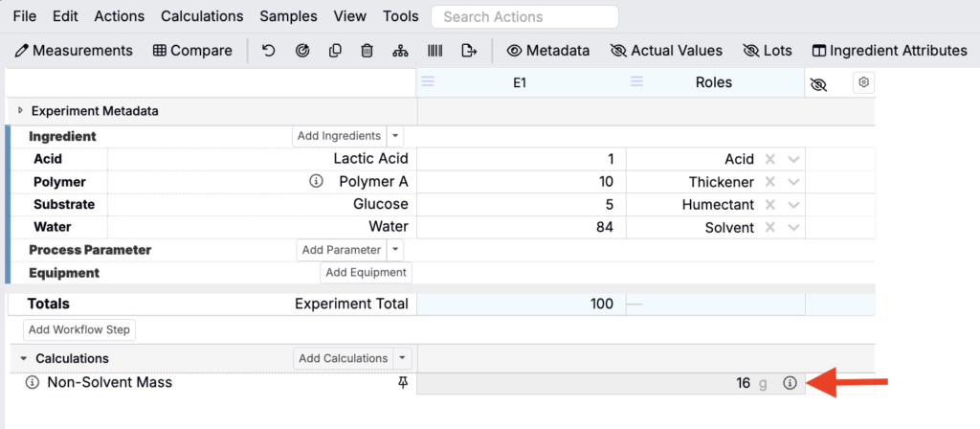Click the duplicate copy icon in toolbar
The width and height of the screenshot is (980, 429).
pos(335,51)
